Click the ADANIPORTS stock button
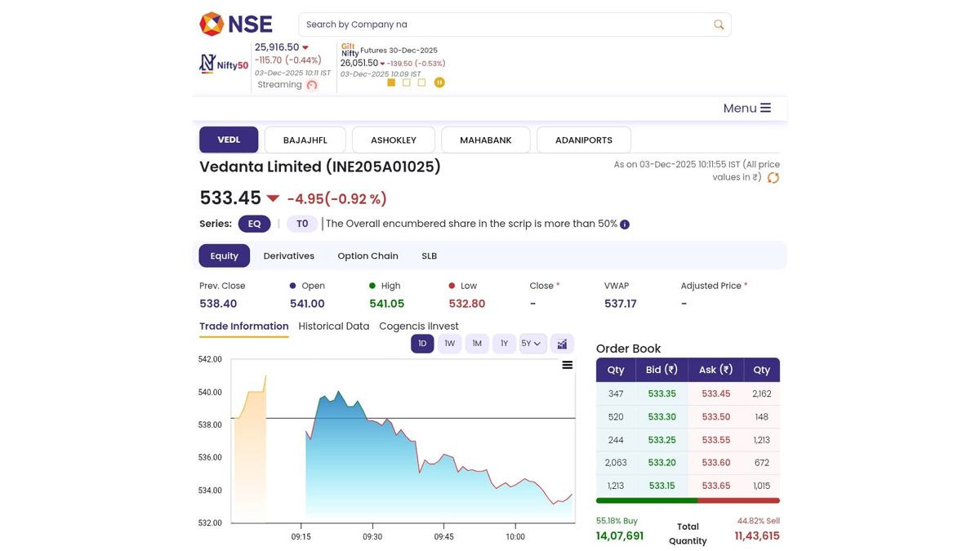The width and height of the screenshot is (980, 551). click(x=583, y=140)
